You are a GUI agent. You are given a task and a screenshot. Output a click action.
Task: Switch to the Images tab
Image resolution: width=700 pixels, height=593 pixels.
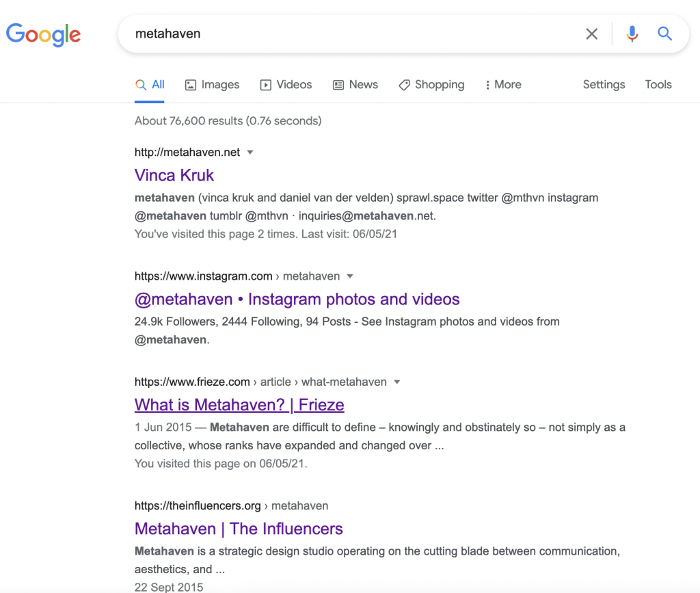coord(212,85)
